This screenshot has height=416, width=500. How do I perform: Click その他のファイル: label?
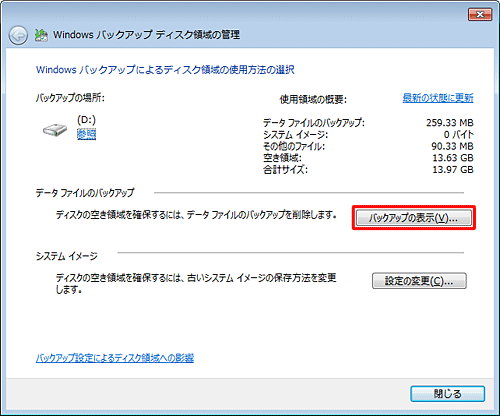pos(294,146)
